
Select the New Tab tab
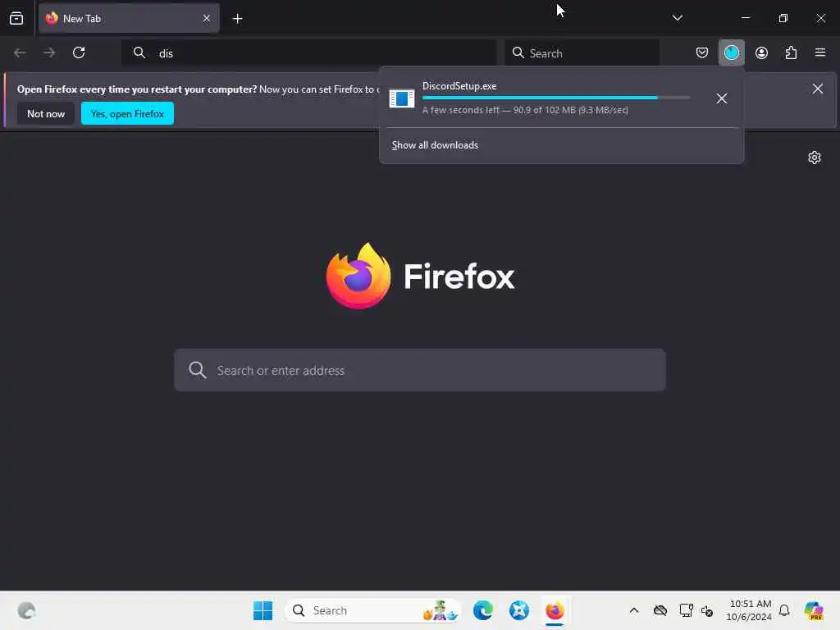[x=129, y=18]
